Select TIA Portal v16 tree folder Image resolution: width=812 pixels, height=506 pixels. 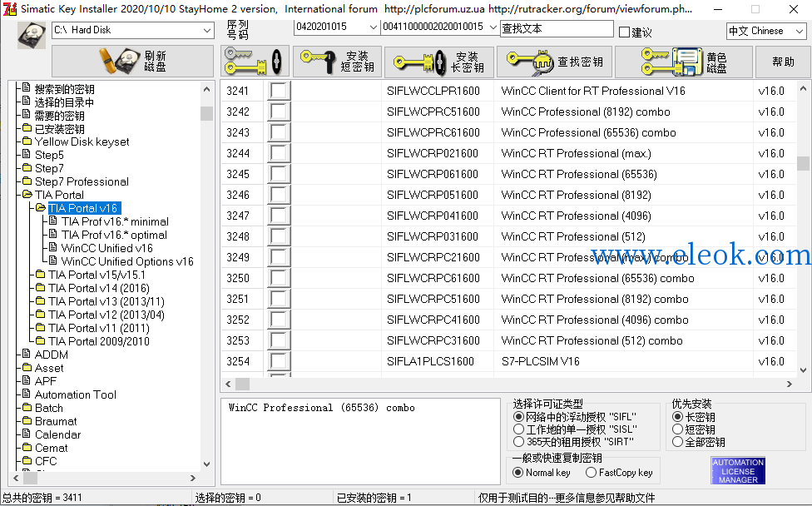click(x=84, y=208)
